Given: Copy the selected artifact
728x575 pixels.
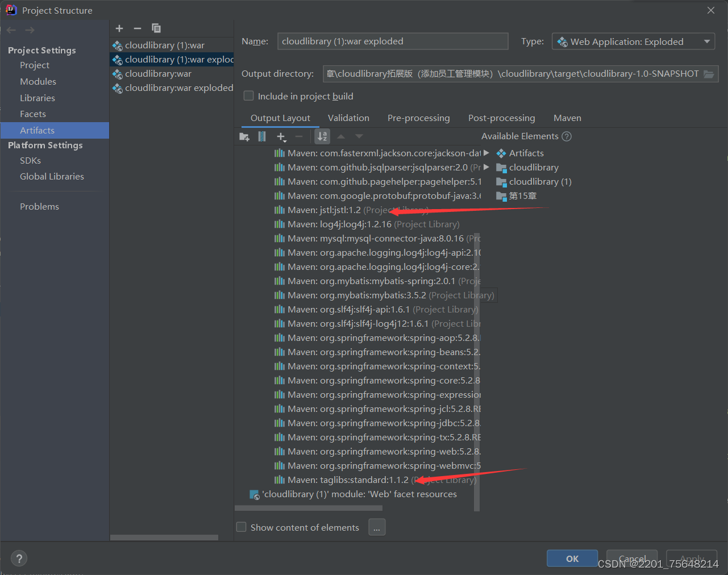Looking at the screenshot, I should (x=156, y=28).
